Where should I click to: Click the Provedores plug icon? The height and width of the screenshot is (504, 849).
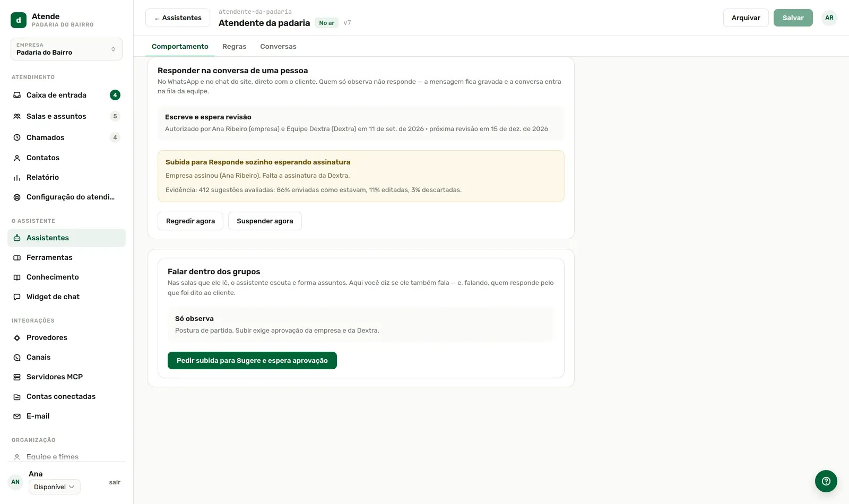pos(17,337)
